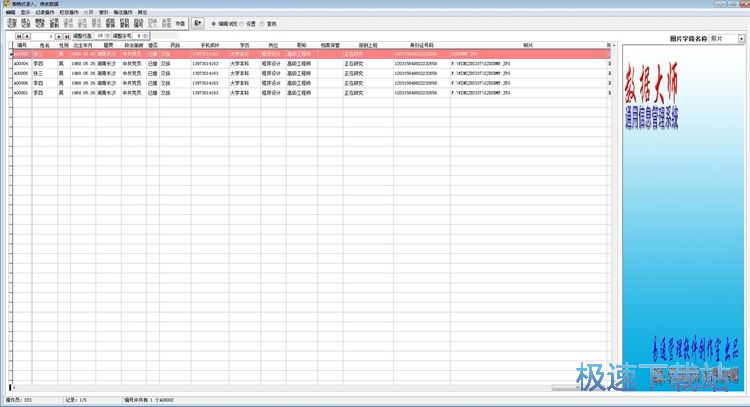Image resolution: width=750 pixels, height=407 pixels.
Task: Click 高级工程师 cell in row A00001
Action: pos(301,93)
